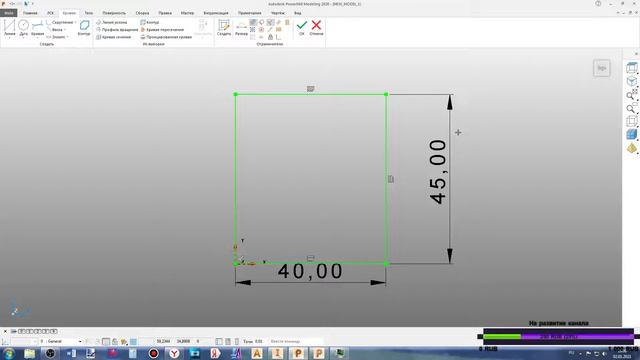This screenshot has width=640, height=360.
Task: Select the top-left green vertex point
Action: 236,94
